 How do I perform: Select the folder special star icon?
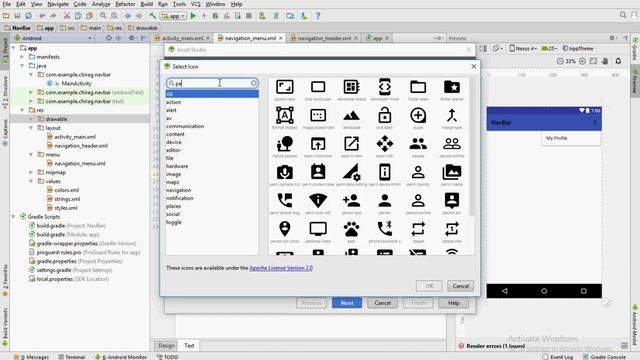pos(451,87)
